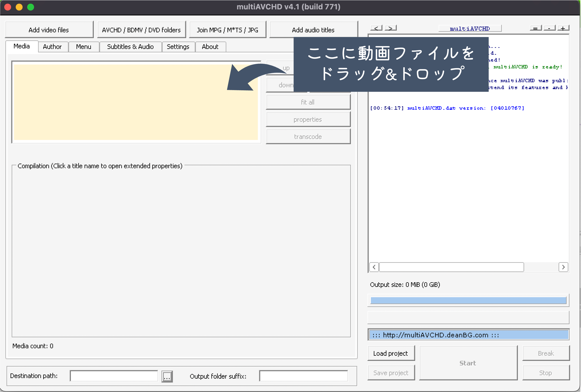The image size is (581, 392).
Task: Switch to the Settings tab
Action: tap(178, 46)
